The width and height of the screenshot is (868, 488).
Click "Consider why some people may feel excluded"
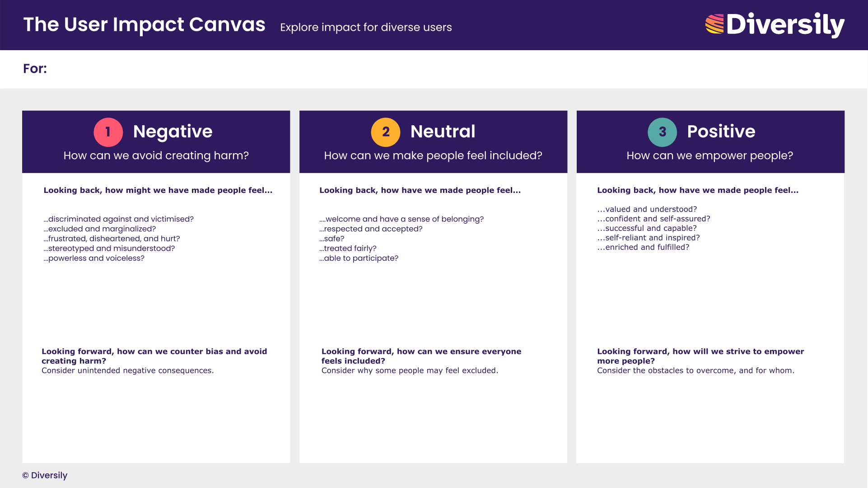click(x=409, y=371)
